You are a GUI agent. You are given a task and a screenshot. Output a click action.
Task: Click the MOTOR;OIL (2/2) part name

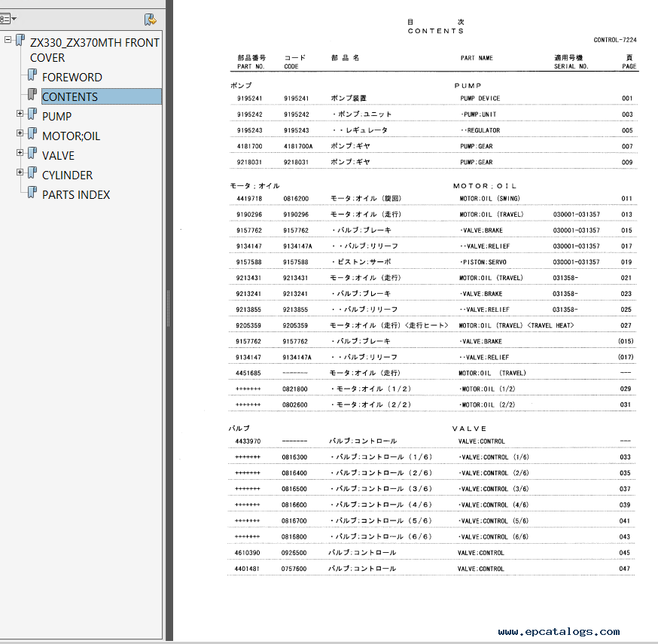click(x=487, y=404)
